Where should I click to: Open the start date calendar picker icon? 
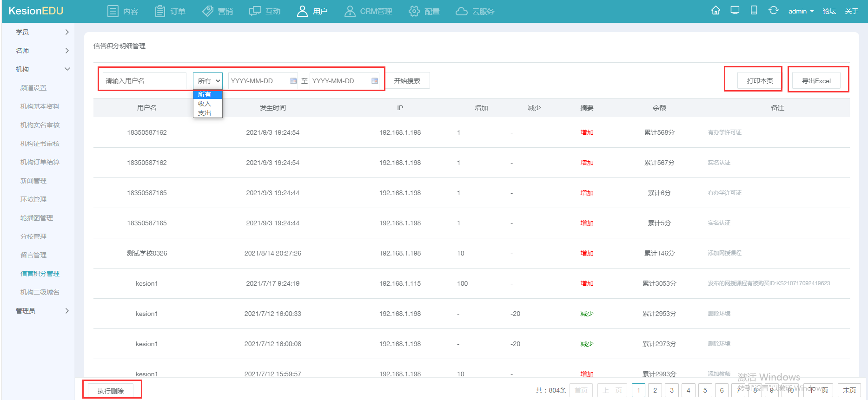(293, 81)
